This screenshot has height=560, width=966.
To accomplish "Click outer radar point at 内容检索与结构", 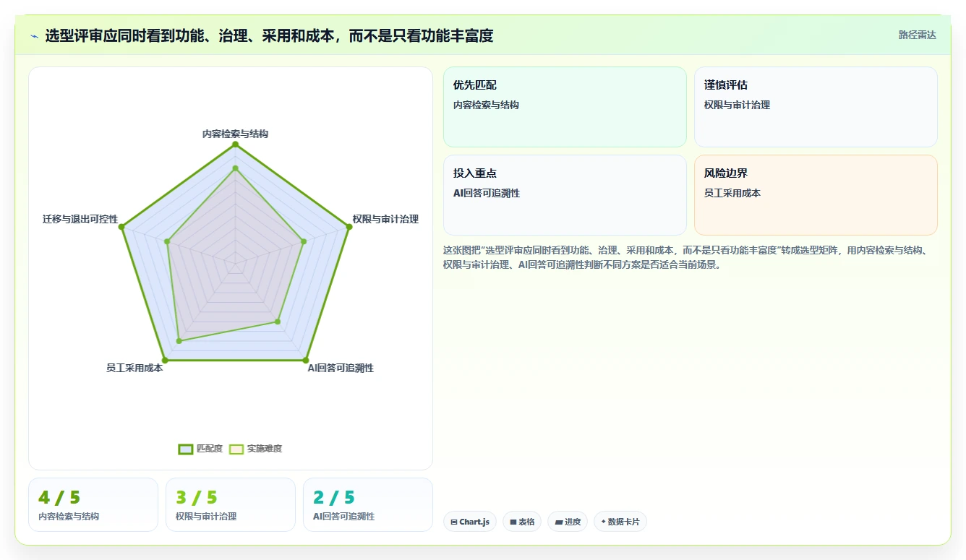I will coord(235,144).
